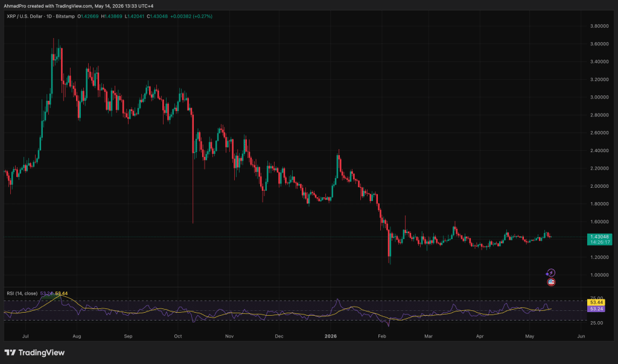Click the 2.00000 level on price scale

(599, 186)
